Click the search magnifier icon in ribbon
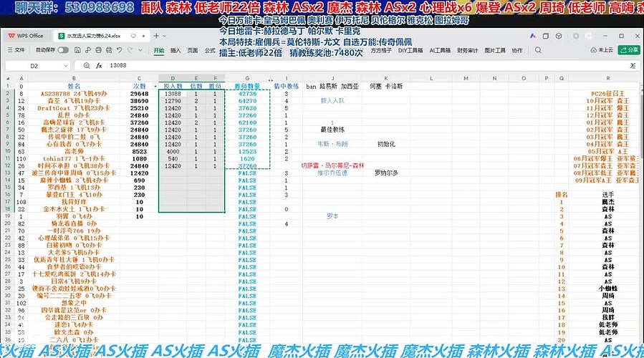Image resolution: width=644 pixels, height=358 pixels. pos(538,50)
